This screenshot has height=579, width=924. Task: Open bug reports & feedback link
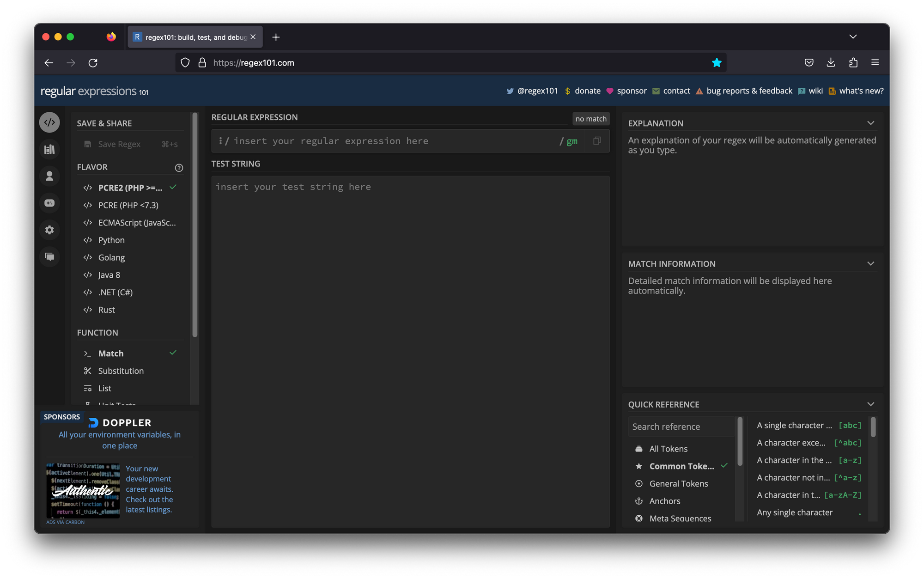744,91
